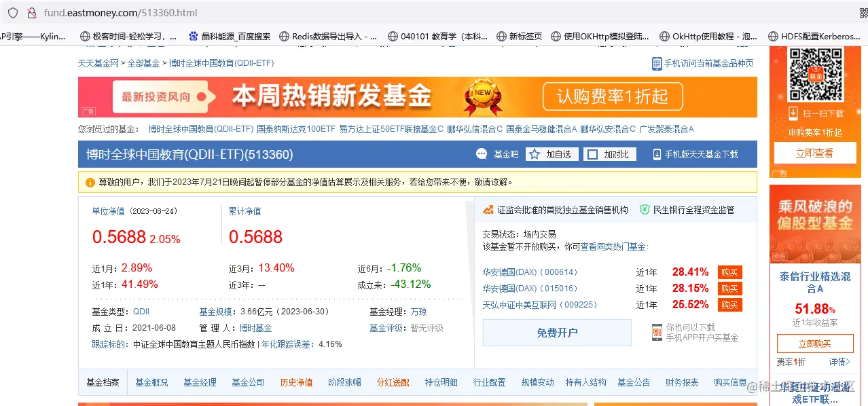Open the 天天基金网 breadcrumb link

(x=98, y=63)
